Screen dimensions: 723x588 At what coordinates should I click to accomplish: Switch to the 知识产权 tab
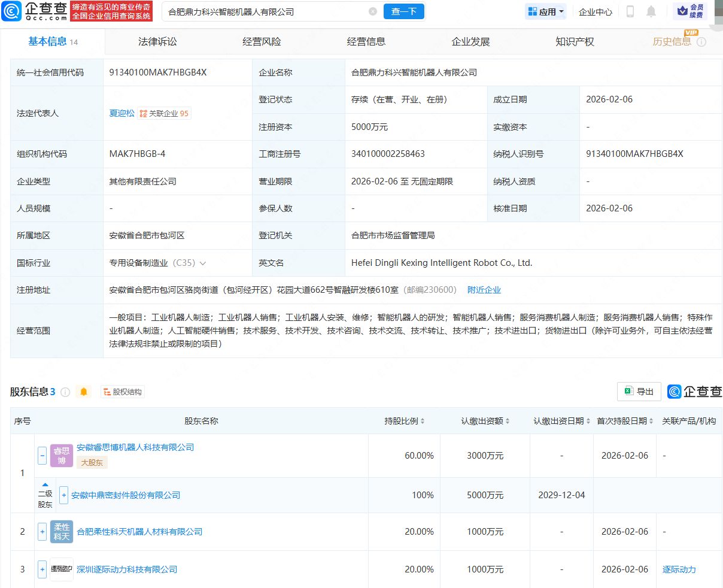[x=574, y=41]
